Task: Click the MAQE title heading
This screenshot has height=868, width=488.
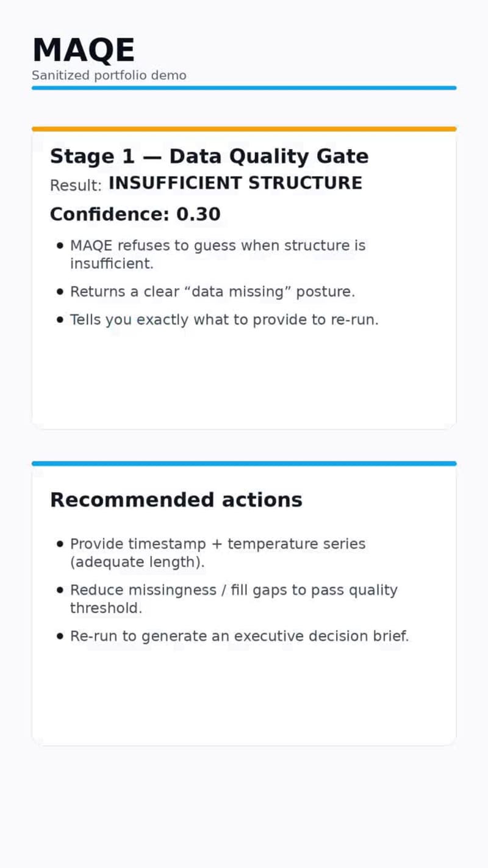Action: tap(84, 50)
